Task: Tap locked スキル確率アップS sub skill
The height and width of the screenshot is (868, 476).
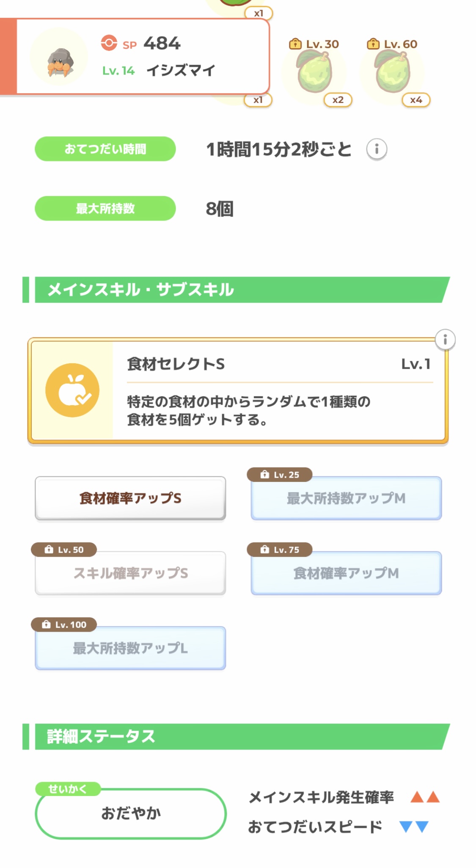Action: pos(130,573)
